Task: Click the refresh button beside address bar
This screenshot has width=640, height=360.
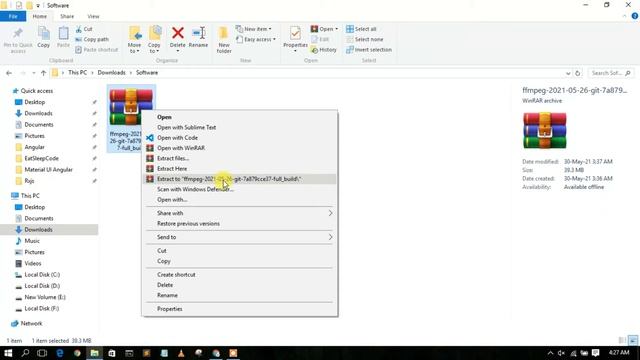Action: 578,73
